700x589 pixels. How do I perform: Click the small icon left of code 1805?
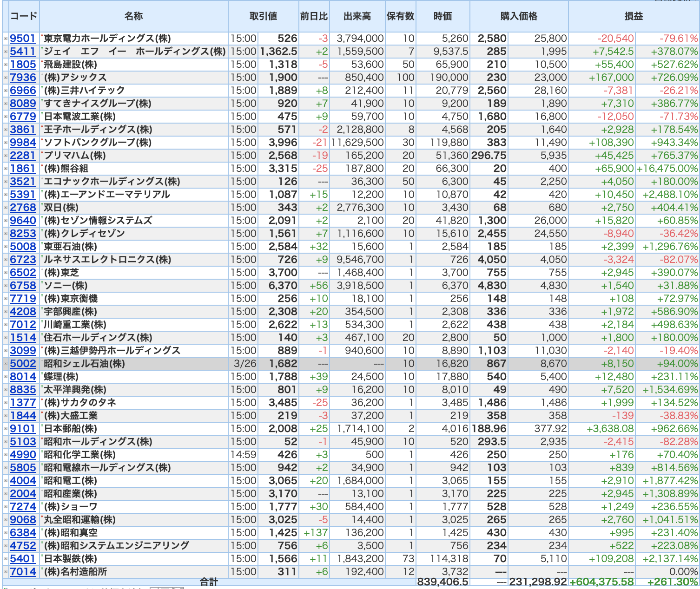(6, 65)
